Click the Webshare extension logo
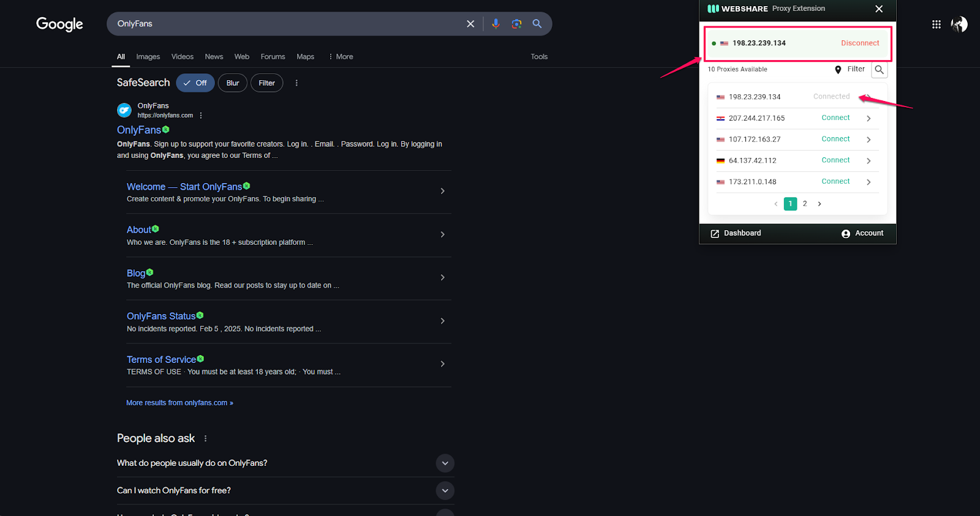Screen dimensions: 980x516 click(737, 9)
